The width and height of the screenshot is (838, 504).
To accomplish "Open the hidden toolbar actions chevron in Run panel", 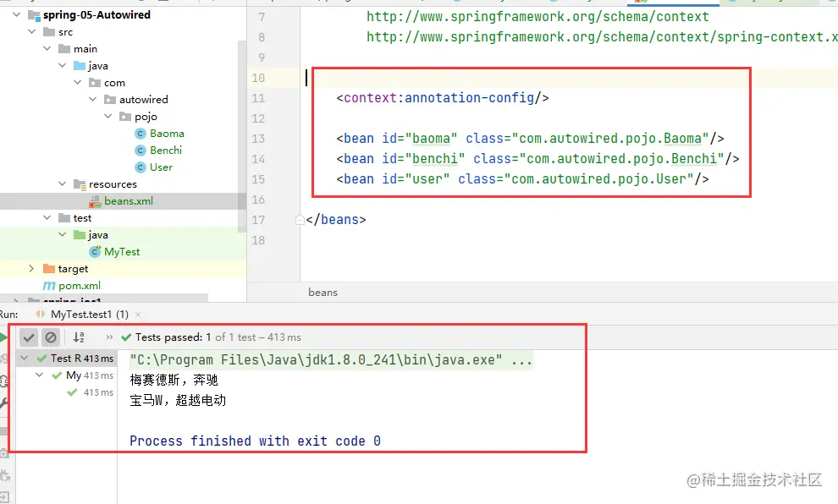I will [109, 337].
